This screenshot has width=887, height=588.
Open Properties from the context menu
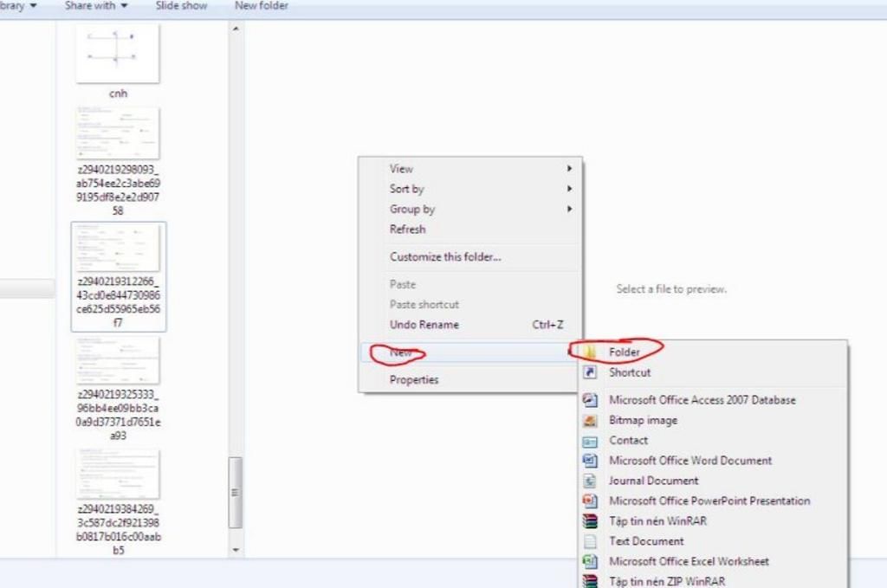pos(469,380)
